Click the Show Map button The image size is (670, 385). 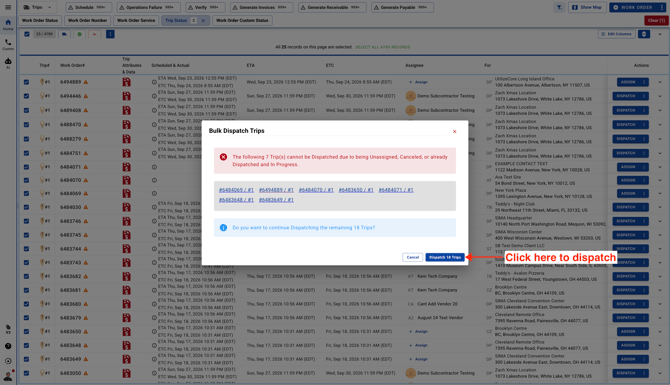[587, 7]
